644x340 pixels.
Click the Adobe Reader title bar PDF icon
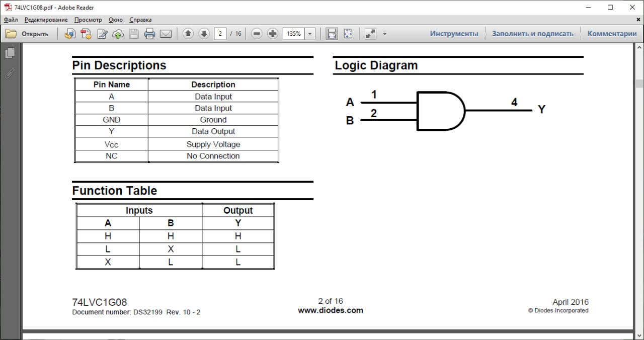click(x=8, y=7)
